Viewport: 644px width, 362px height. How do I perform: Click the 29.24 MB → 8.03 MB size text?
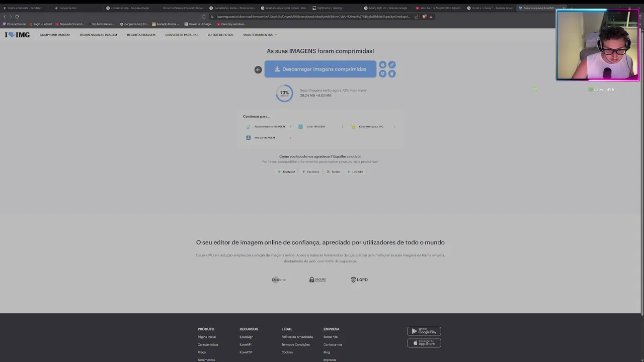(315, 95)
